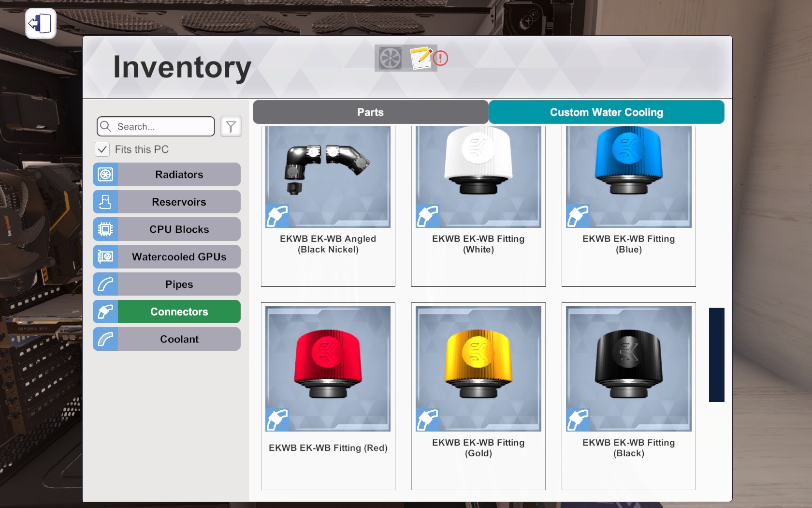Click the Reservoirs category icon
This screenshot has height=508, width=812.
[105, 202]
